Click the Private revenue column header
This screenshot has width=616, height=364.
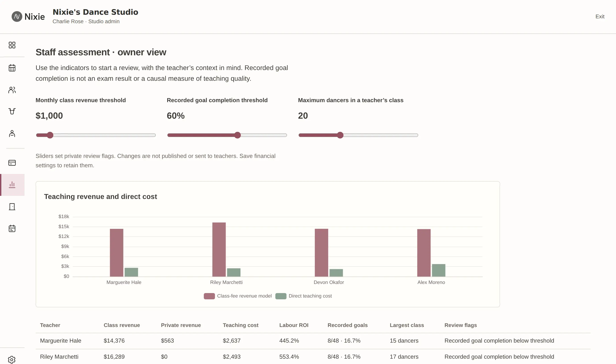point(181,325)
